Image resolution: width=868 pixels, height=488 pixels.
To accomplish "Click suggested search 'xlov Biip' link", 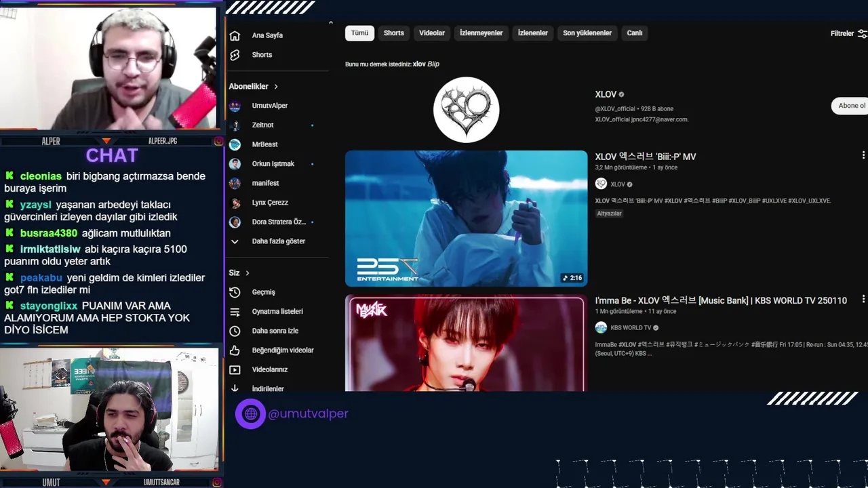I will (x=426, y=64).
